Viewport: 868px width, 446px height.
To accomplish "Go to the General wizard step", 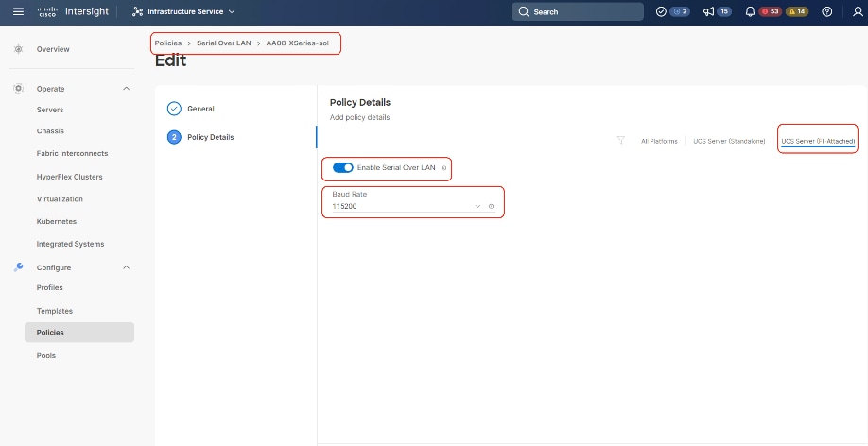I will [201, 109].
